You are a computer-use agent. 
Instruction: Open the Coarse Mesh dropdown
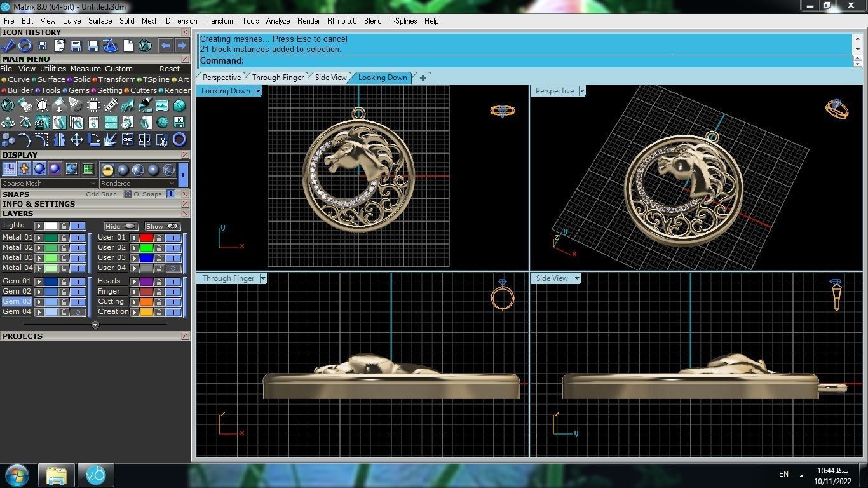click(48, 183)
